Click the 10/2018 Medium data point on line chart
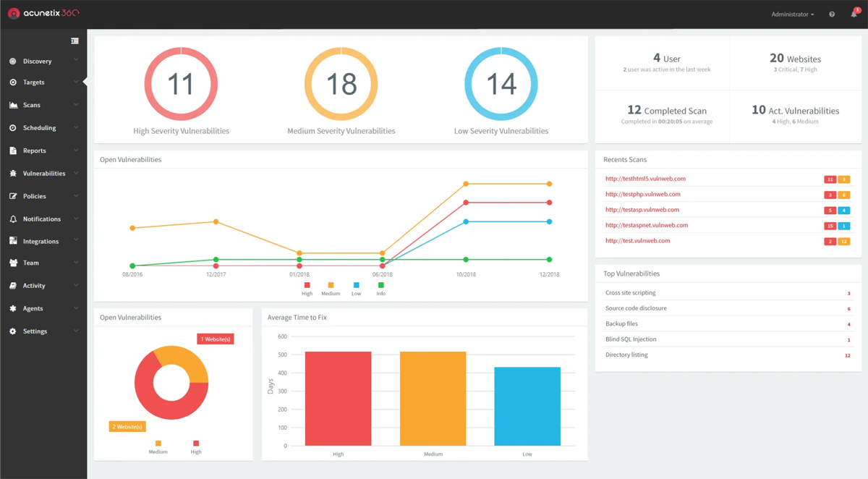The width and height of the screenshot is (868, 479). click(x=466, y=184)
